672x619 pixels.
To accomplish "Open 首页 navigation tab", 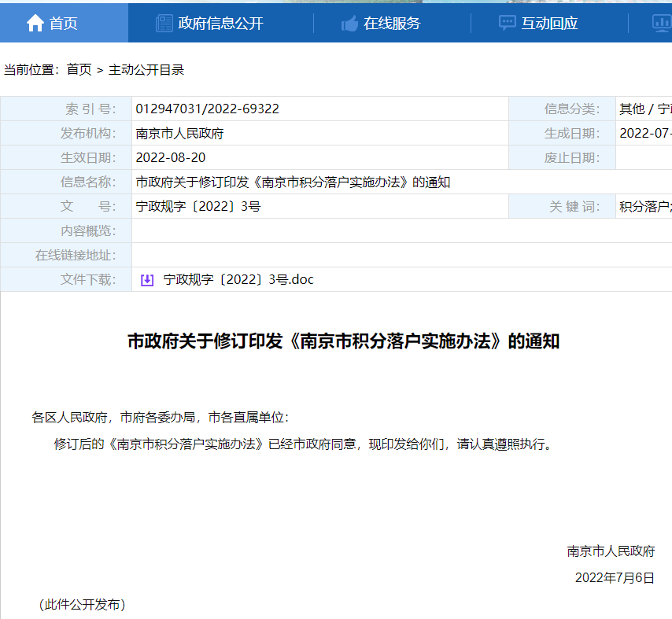I will [64, 23].
